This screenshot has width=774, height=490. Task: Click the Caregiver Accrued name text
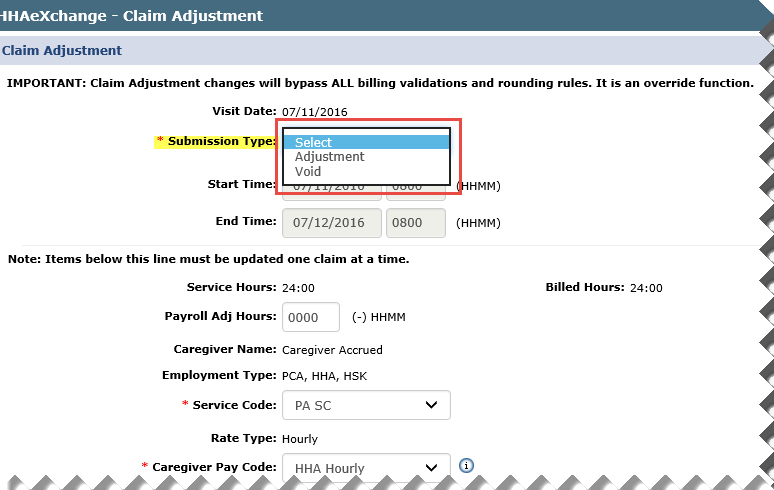click(x=332, y=350)
